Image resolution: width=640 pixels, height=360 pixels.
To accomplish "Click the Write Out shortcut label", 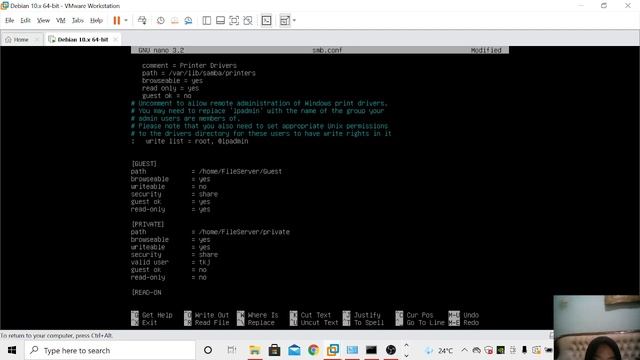I will pyautogui.click(x=212, y=315).
